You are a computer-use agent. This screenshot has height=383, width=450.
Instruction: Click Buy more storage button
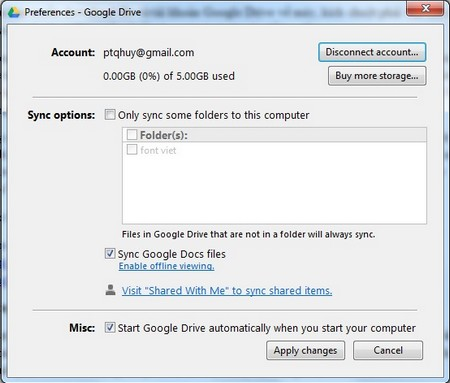click(x=377, y=76)
